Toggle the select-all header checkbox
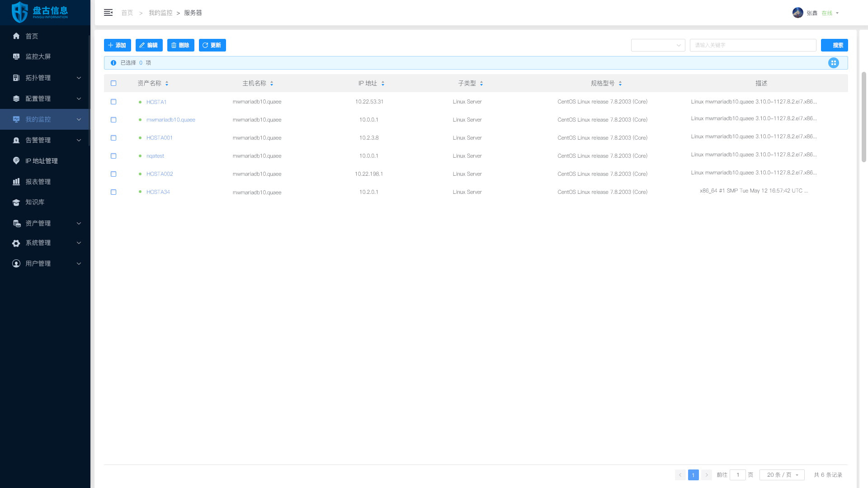 (x=113, y=83)
